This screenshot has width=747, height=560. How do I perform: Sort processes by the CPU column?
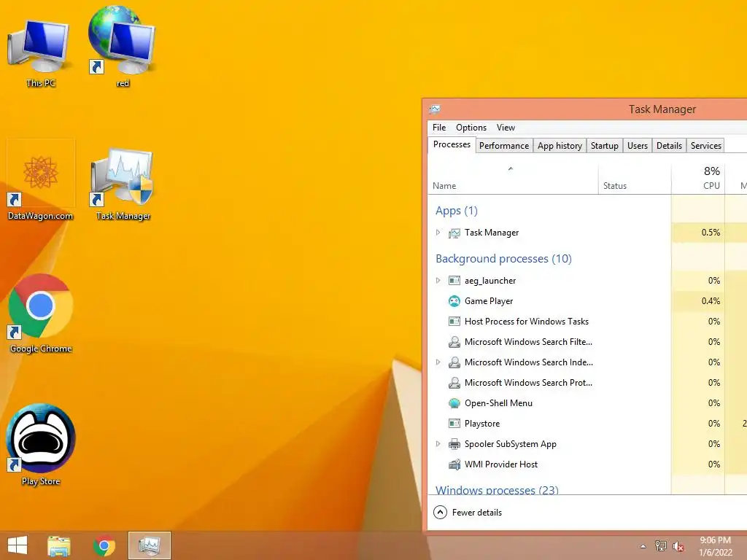coord(698,179)
